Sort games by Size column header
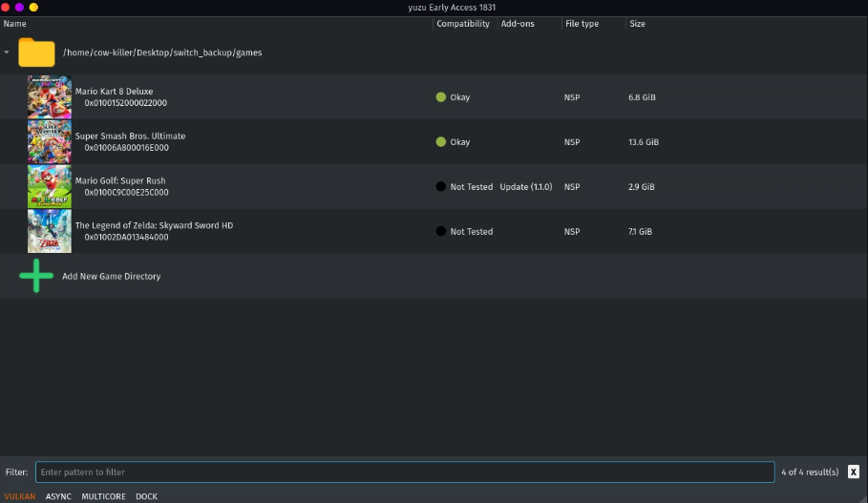Viewport: 868px width, 503px height. [x=637, y=24]
